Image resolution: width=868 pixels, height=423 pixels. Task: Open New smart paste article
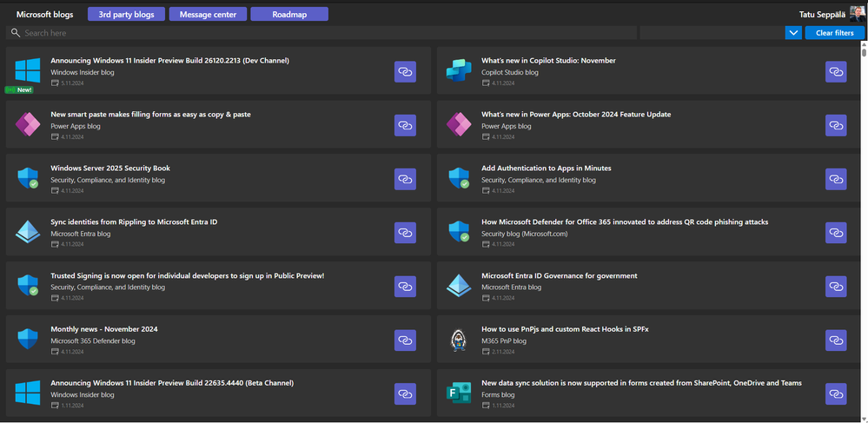(150, 114)
